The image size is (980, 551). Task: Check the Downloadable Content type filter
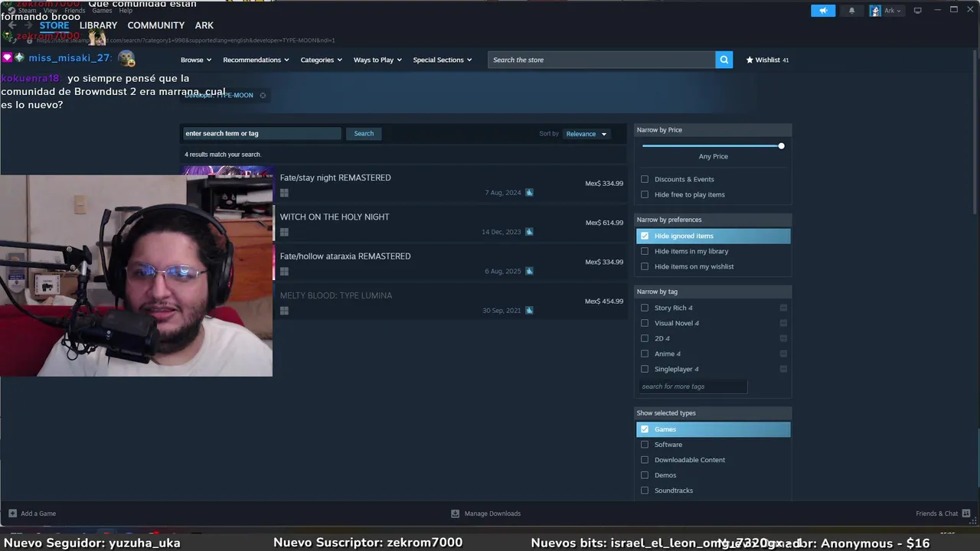point(645,460)
